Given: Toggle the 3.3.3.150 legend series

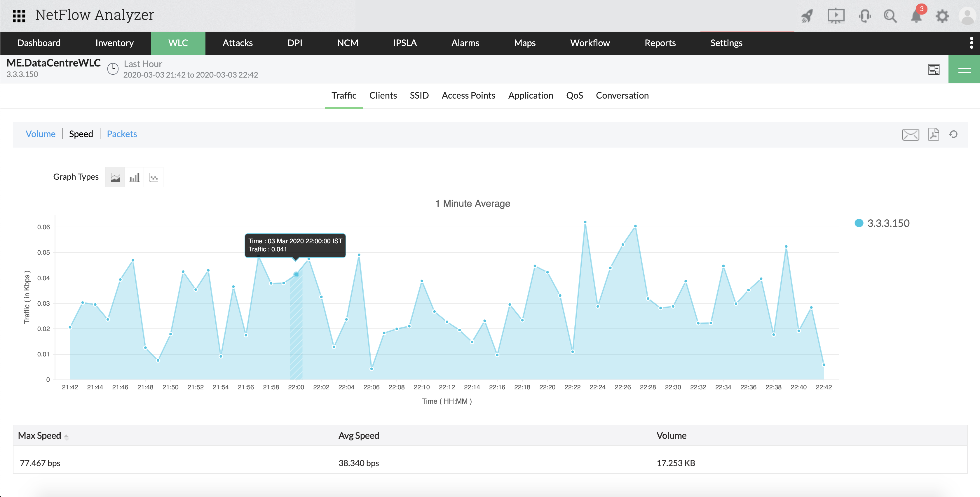Looking at the screenshot, I should (882, 223).
